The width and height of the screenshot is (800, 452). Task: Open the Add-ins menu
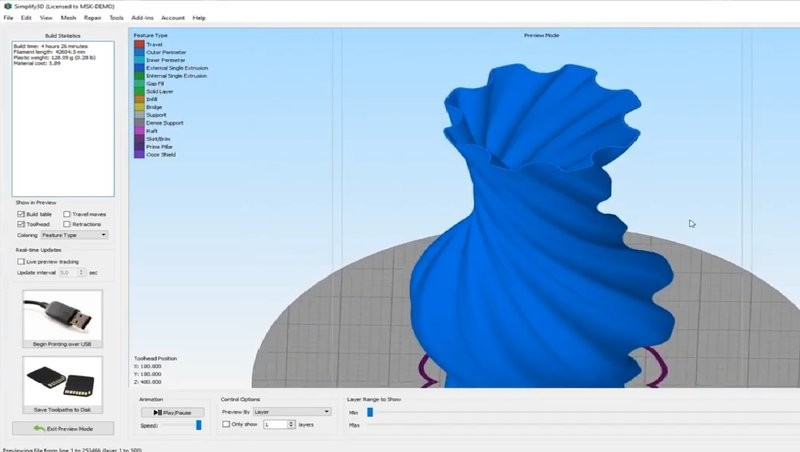(142, 18)
